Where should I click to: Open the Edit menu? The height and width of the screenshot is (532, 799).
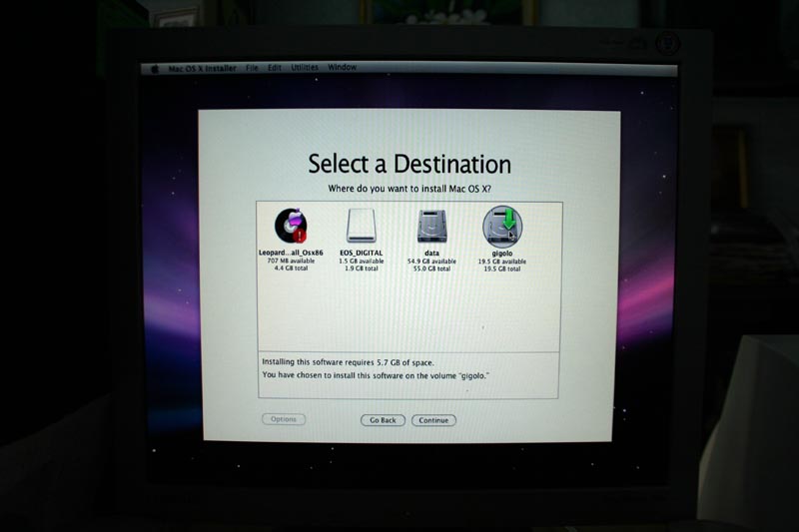[x=275, y=68]
